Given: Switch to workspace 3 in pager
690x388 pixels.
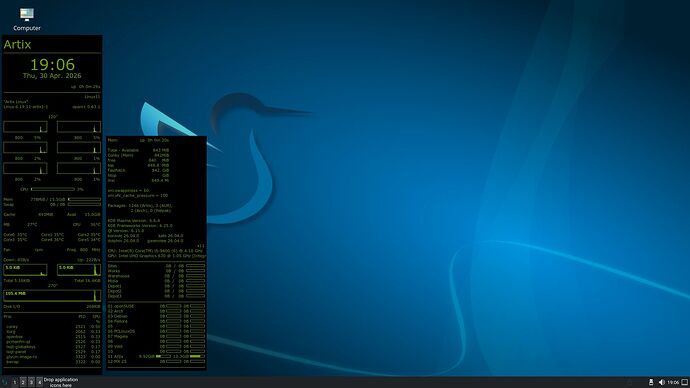Looking at the screenshot, I should [x=31, y=382].
